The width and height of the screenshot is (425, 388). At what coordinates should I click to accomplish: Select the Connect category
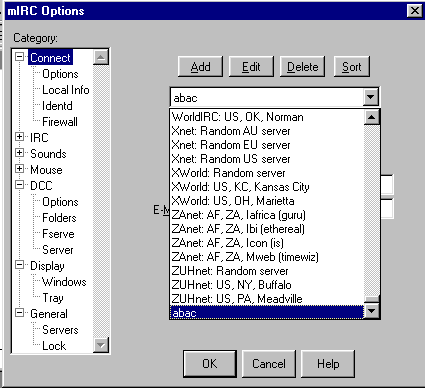50,58
